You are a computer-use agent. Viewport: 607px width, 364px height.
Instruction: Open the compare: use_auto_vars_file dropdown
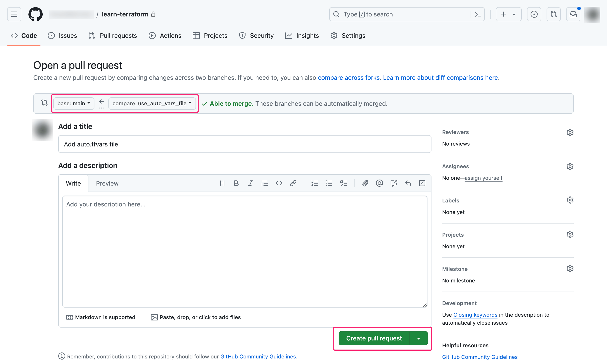[x=152, y=104]
